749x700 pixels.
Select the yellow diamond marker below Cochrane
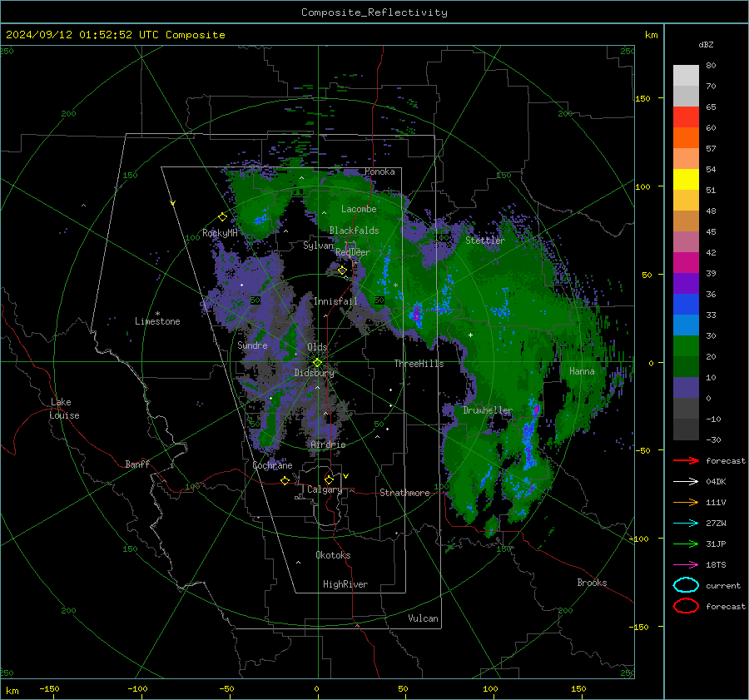click(x=285, y=480)
